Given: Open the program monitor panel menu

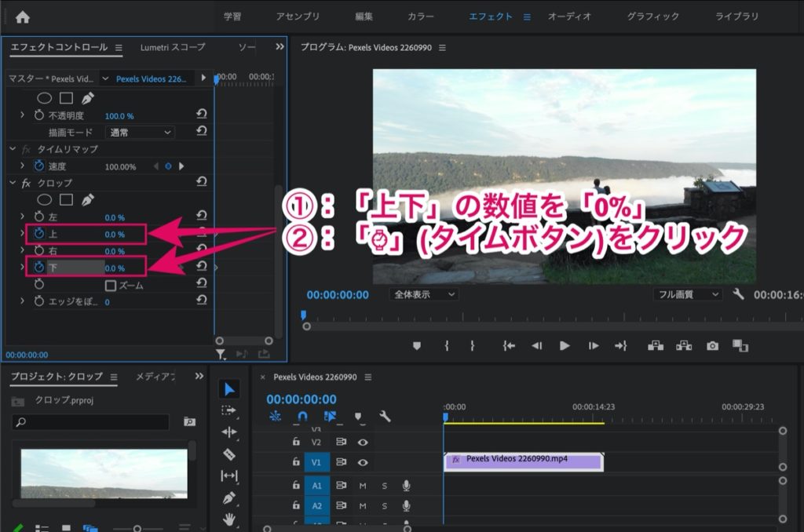Looking at the screenshot, I should pos(442,48).
